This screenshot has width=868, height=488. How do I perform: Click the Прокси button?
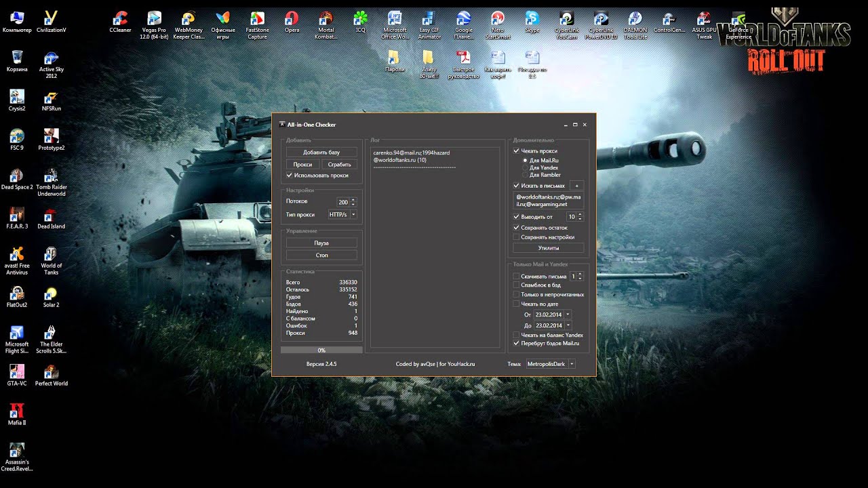coord(302,164)
